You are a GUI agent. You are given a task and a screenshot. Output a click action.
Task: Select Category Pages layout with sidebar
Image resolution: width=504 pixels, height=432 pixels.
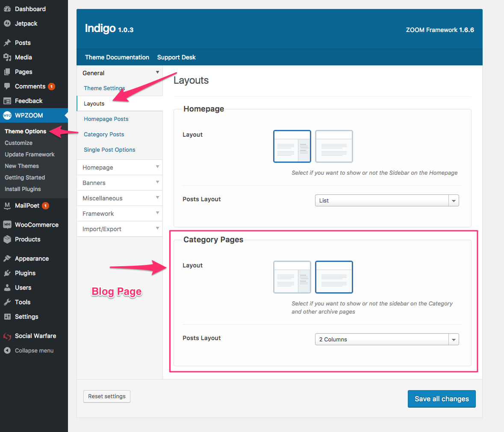point(292,277)
